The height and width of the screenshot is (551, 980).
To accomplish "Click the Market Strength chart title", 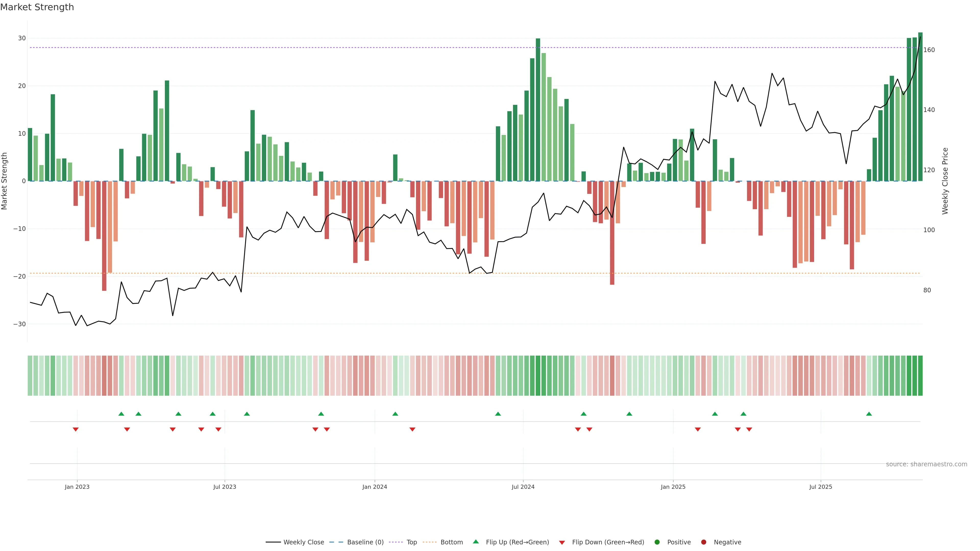I will [x=37, y=7].
